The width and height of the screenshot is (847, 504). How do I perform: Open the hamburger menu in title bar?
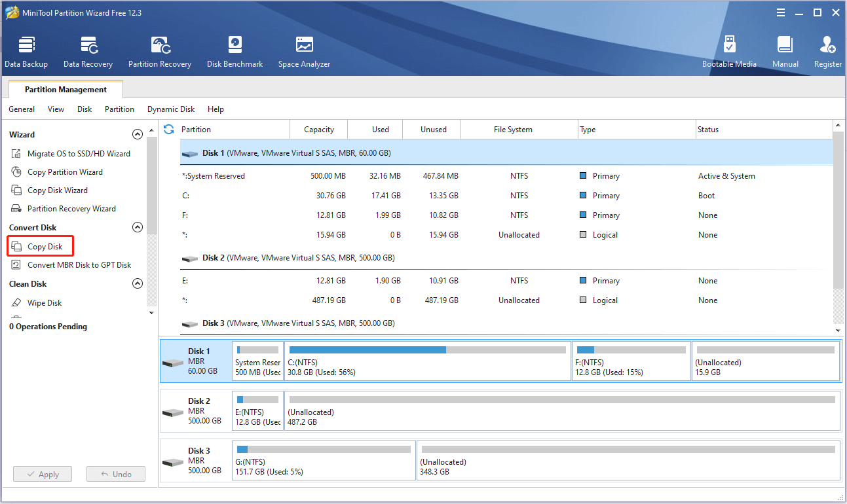click(781, 12)
